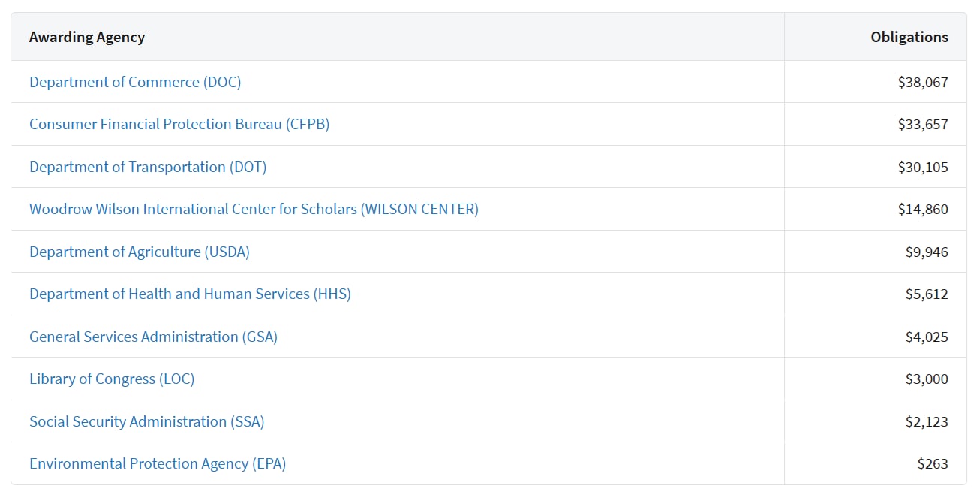The width and height of the screenshot is (980, 495).
Task: Select the $14,860 obligations value
Action: click(923, 209)
